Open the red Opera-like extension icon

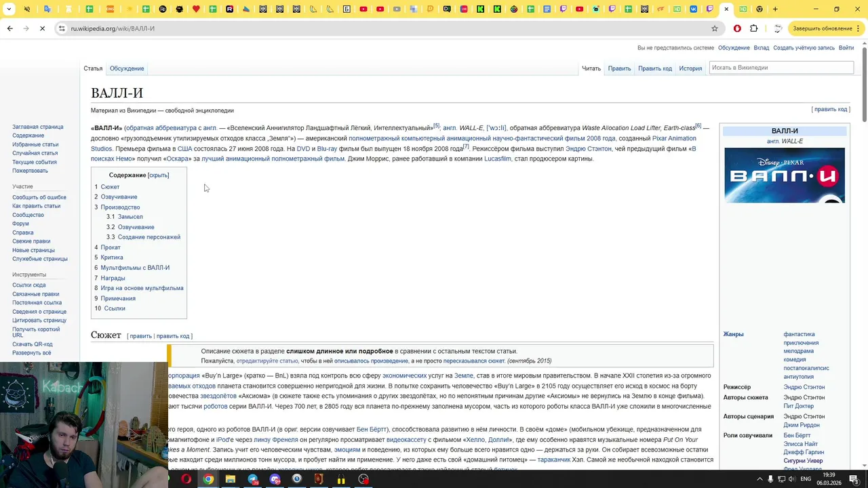click(x=737, y=28)
